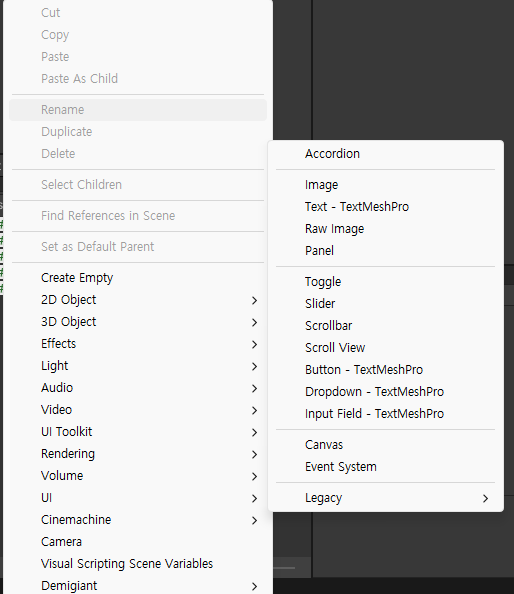Image resolution: width=514 pixels, height=594 pixels.
Task: Create an Event System object
Action: tap(386, 466)
